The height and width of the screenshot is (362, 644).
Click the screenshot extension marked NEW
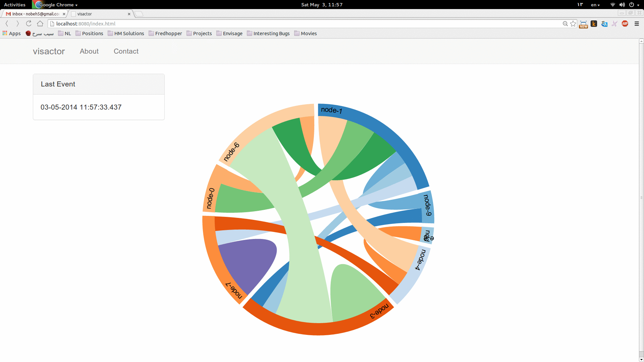coord(583,24)
